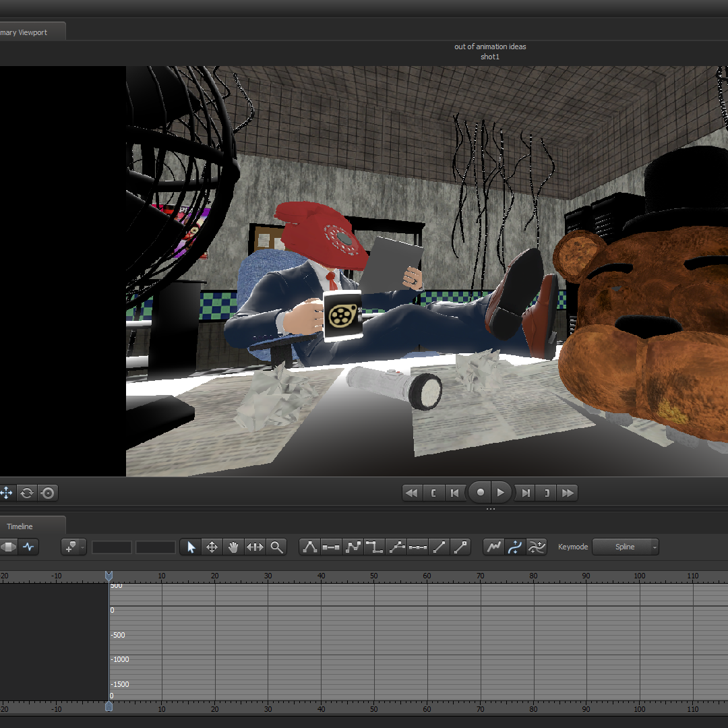Toggle the viewport screen manipulator icon
728x728 pixels.
[47, 493]
